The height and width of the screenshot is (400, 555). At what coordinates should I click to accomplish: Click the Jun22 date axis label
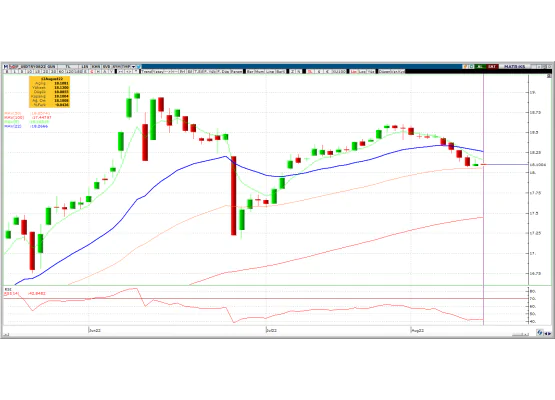click(95, 330)
